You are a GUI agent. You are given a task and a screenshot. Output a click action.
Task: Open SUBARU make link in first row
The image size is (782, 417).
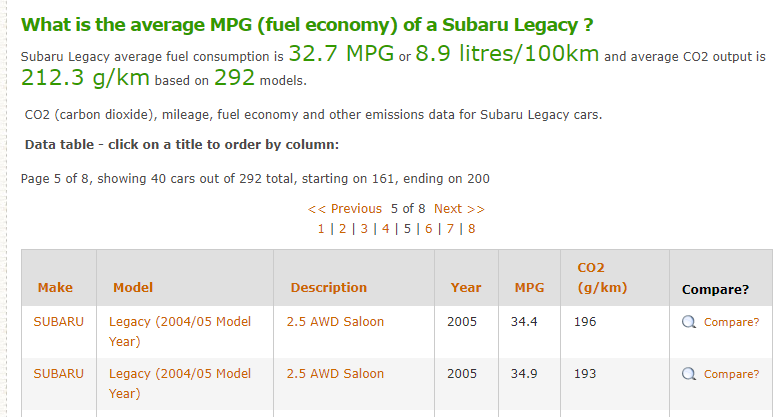[58, 322]
